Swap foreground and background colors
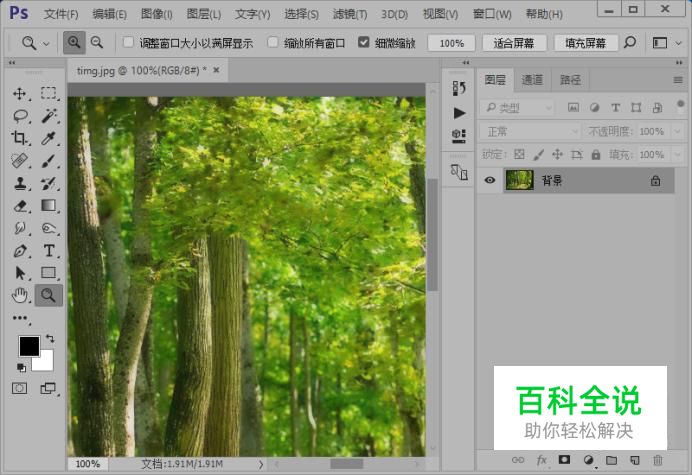This screenshot has height=475, width=692. tap(50, 339)
